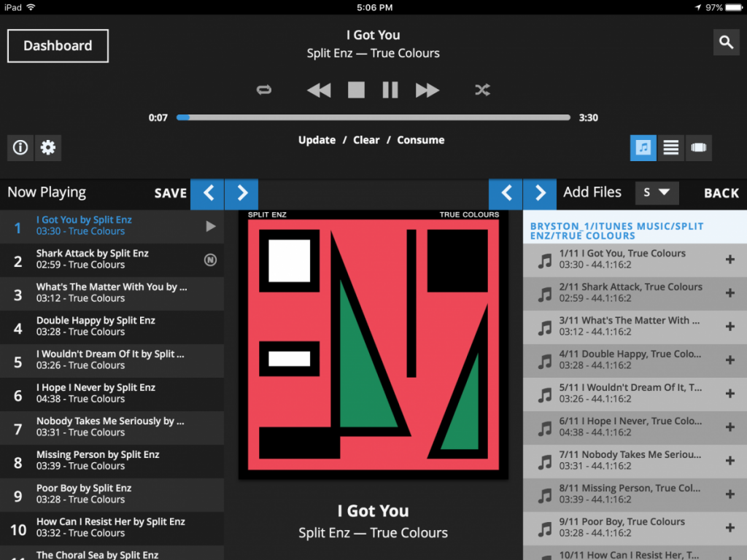Click note icon for 5/11 I Wouldn't Dream

(544, 394)
